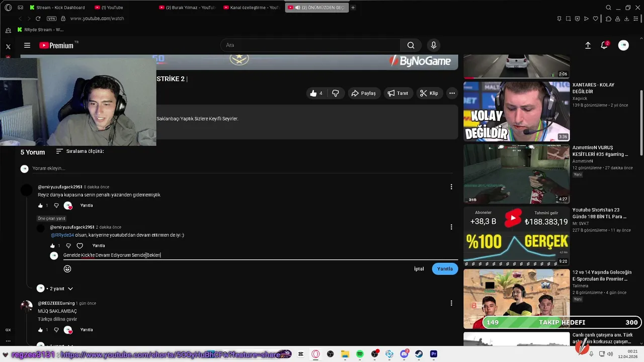Open the YouTube upload/create icon
The width and height of the screenshot is (644, 362).
(x=588, y=45)
